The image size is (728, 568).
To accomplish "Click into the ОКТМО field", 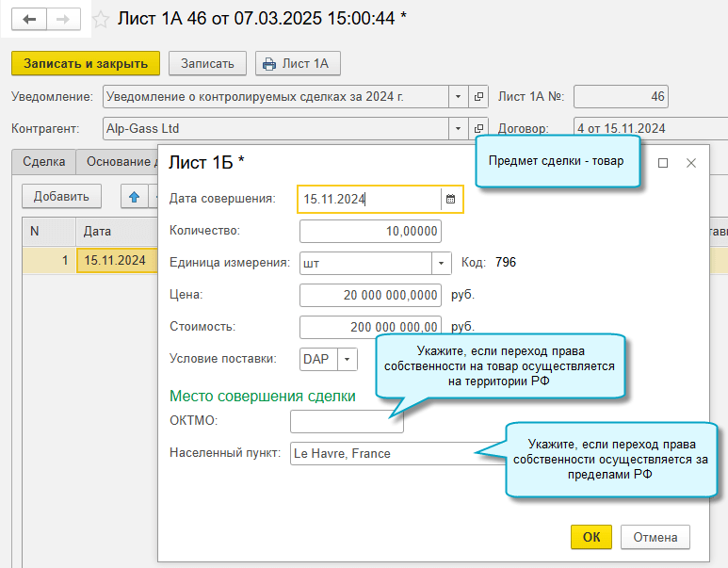I will click(347, 421).
